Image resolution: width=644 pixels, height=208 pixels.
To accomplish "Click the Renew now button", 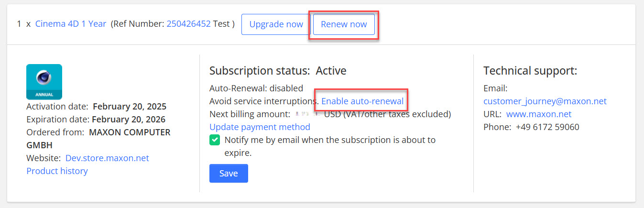I will (344, 24).
